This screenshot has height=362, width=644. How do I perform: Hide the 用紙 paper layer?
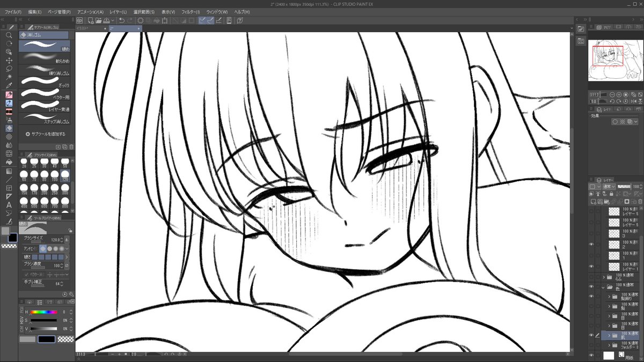point(591,355)
